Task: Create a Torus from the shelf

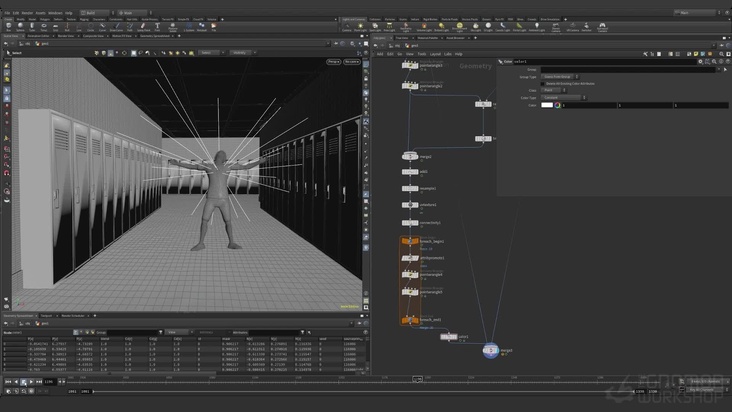Action: coord(44,27)
